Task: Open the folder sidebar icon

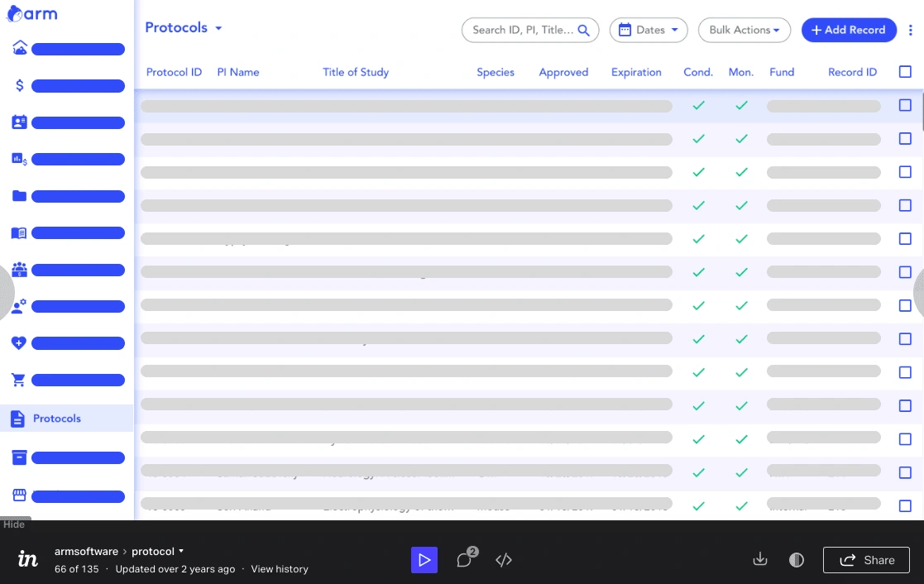Action: (20, 196)
